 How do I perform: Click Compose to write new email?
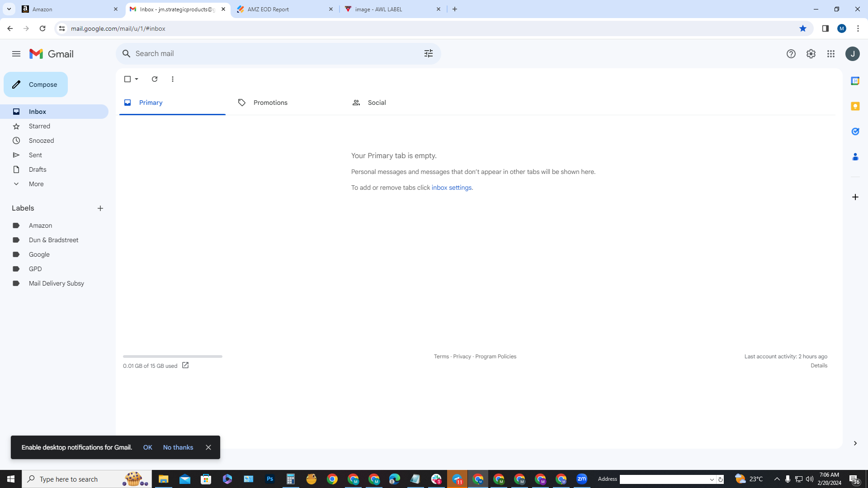[36, 84]
